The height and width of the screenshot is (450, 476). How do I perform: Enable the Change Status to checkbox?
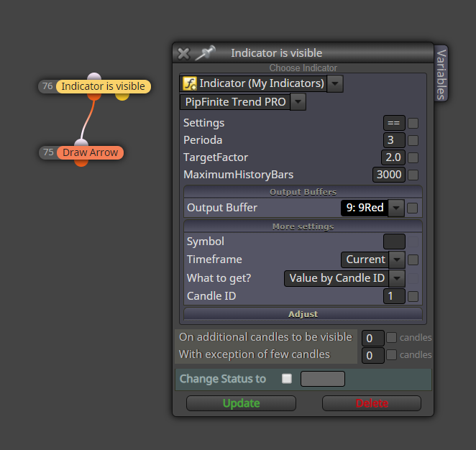[287, 379]
